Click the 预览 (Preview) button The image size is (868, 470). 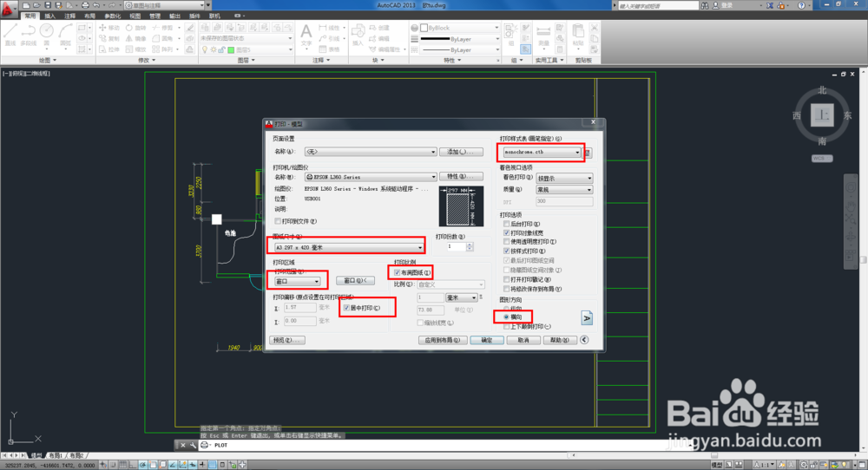tap(287, 340)
